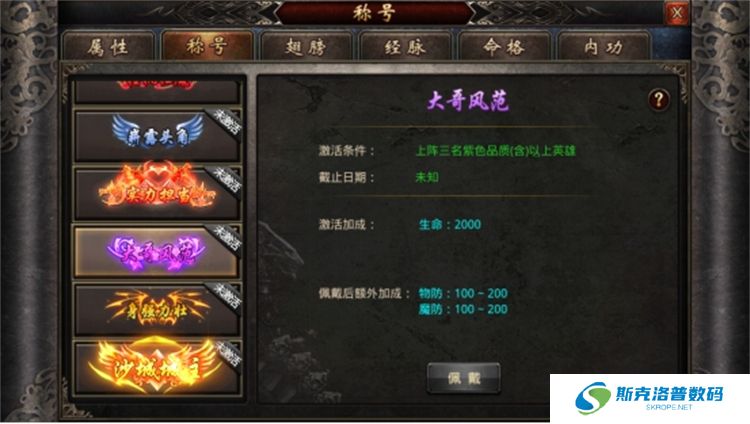
Task: Select the blue winged 崭露头角 title badge
Action: click(x=157, y=136)
